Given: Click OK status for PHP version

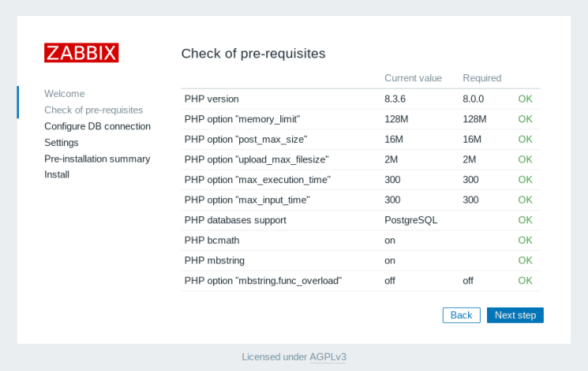Looking at the screenshot, I should [525, 99].
